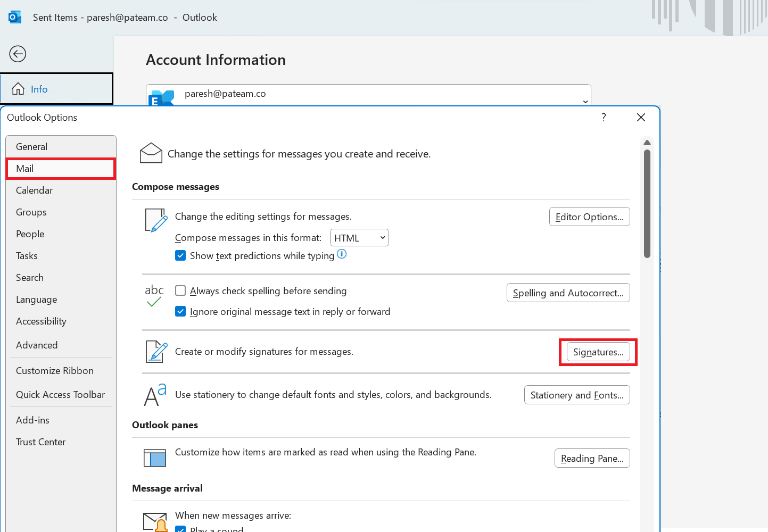This screenshot has height=532, width=768.
Task: Click the back arrow icon
Action: [18, 54]
